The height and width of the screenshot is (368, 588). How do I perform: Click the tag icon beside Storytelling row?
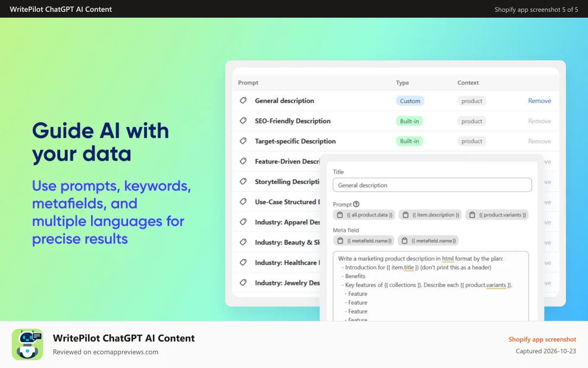pyautogui.click(x=243, y=182)
